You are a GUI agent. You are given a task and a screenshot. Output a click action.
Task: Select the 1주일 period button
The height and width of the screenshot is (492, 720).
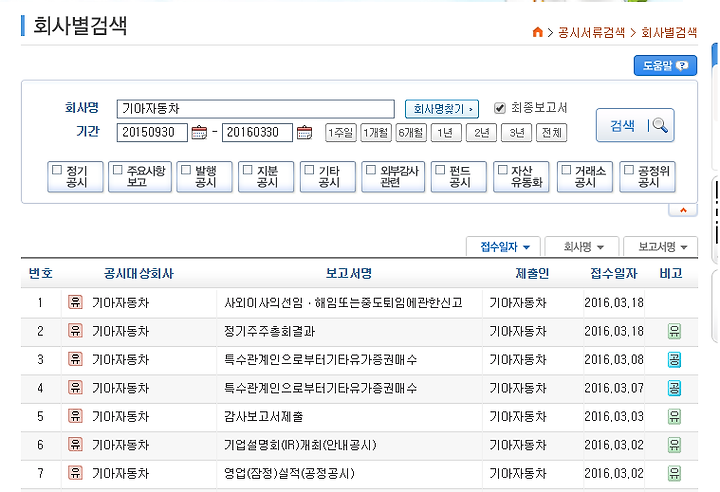(341, 133)
